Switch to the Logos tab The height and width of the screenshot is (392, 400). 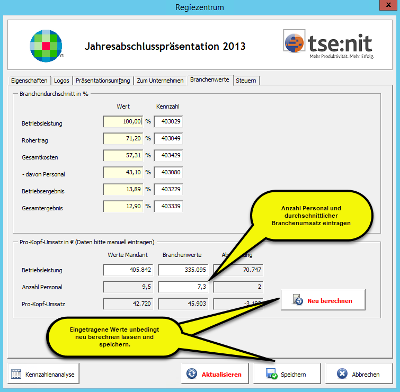[61, 80]
